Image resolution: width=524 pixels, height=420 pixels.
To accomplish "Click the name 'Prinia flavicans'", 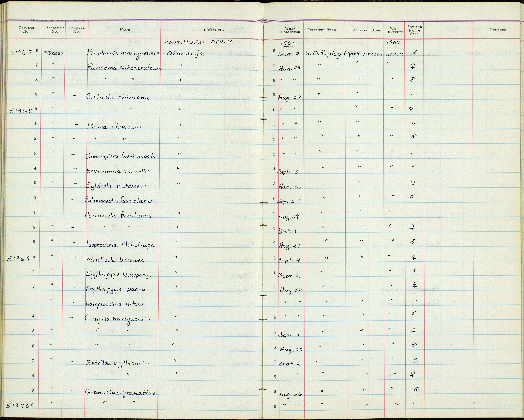I will pos(114,126).
